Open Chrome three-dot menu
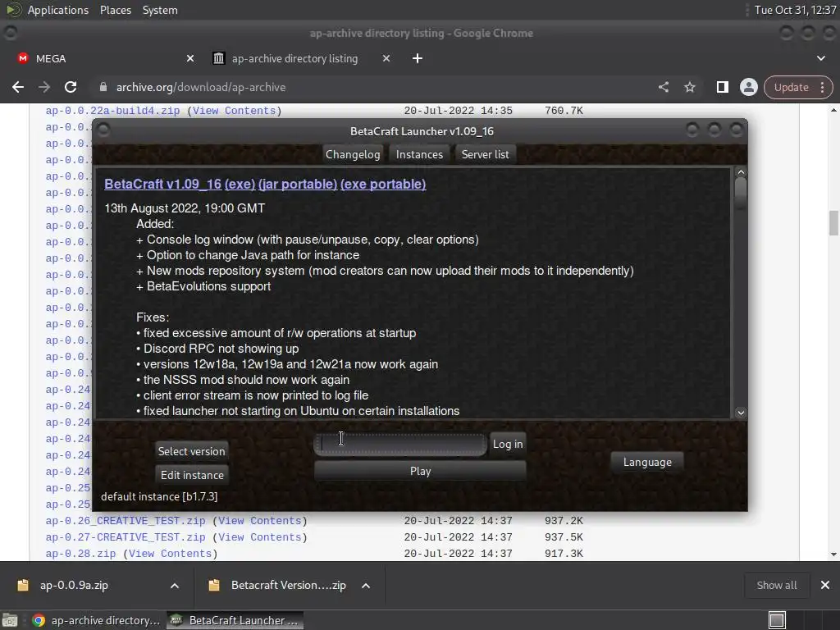 coord(822,87)
